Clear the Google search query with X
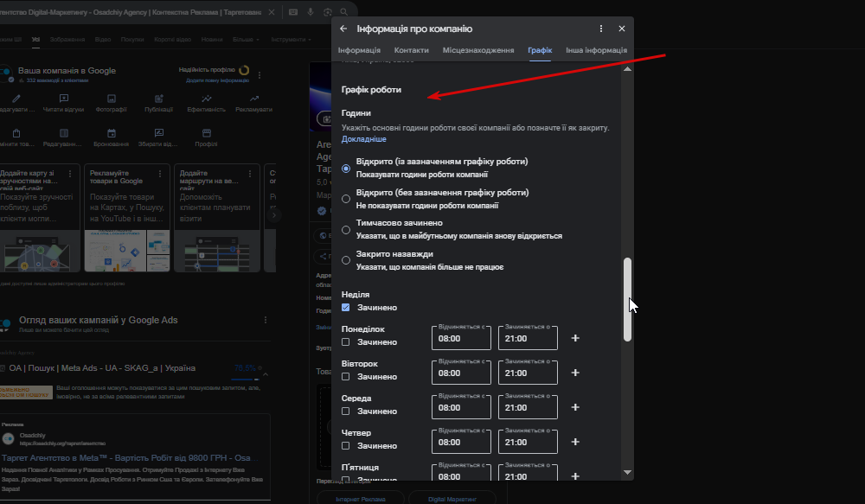This screenshot has width=865, height=504. (272, 12)
